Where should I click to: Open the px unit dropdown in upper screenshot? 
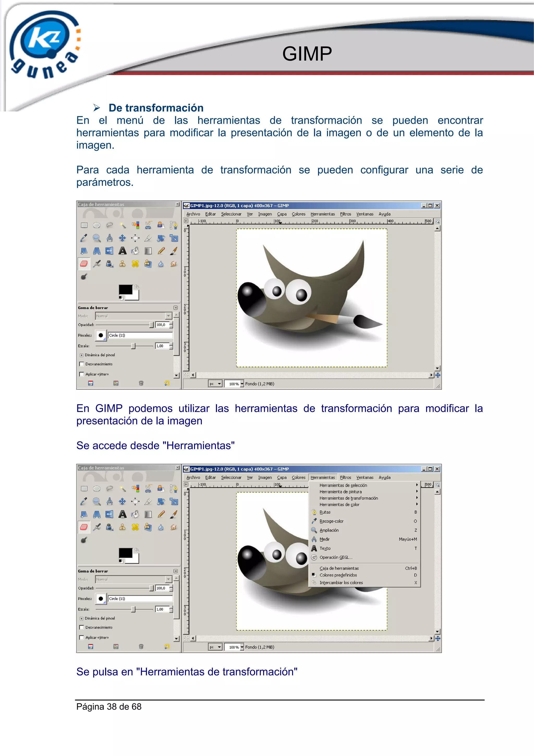[x=216, y=384]
